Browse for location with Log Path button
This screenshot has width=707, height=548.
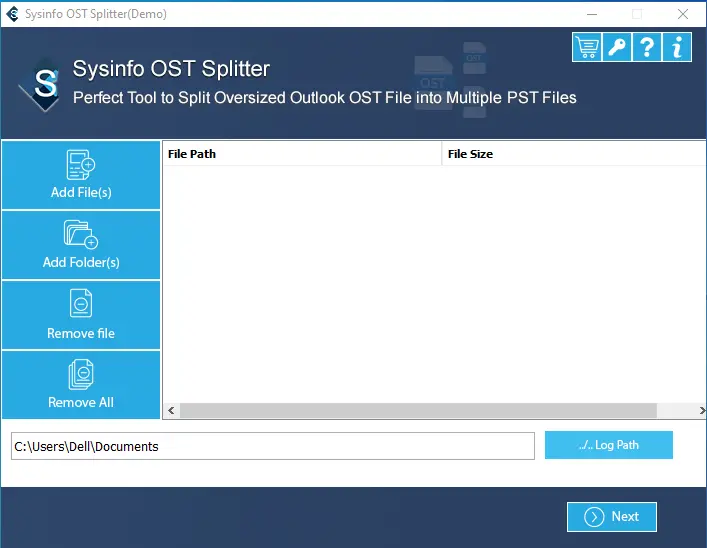tap(609, 445)
